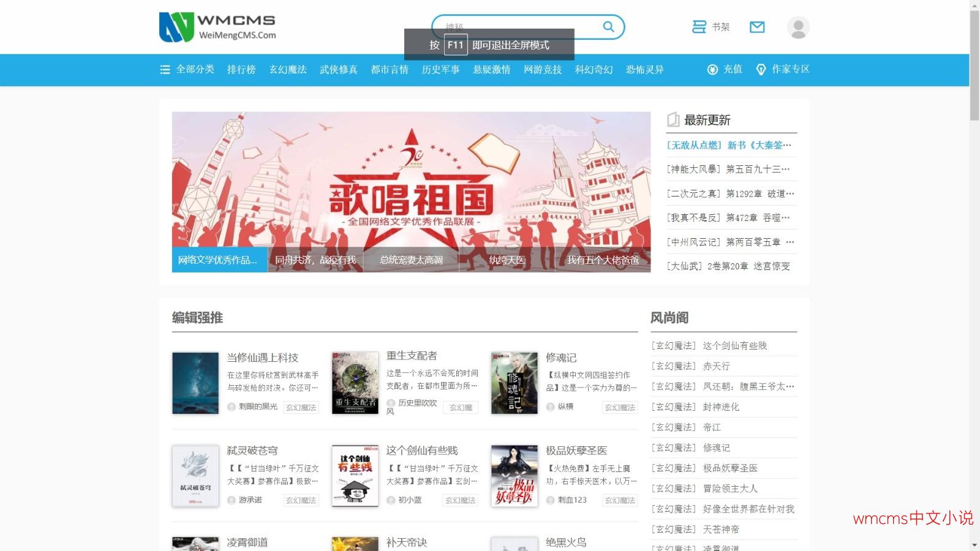980x551 pixels.
Task: Open 风尚阁 entry 风还朝：腹黑王爷太
Action: tap(748, 386)
